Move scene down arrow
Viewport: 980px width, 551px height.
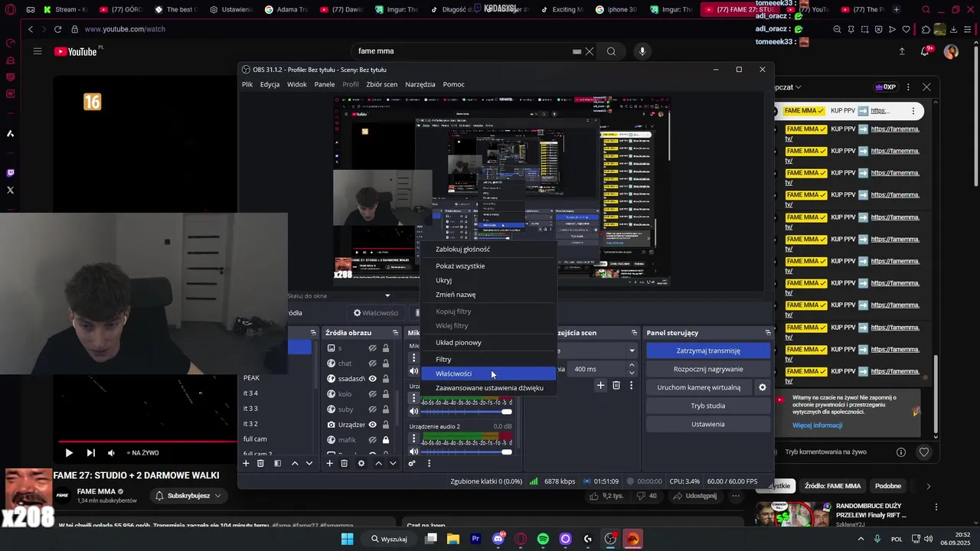pos(309,463)
